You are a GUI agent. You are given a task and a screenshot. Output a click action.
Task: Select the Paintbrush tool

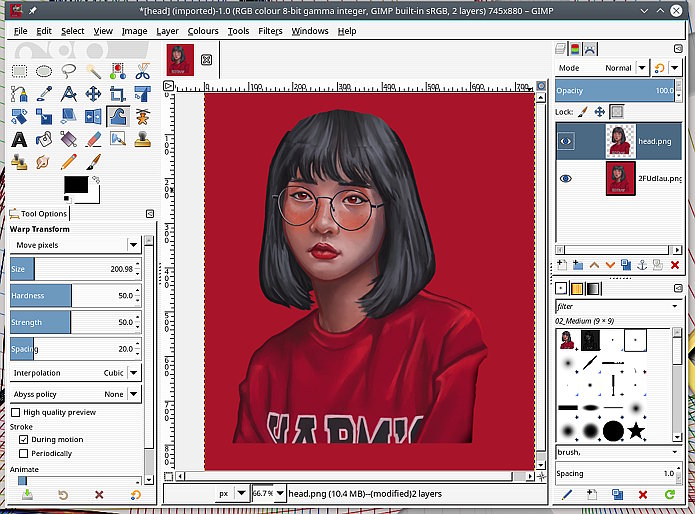[94, 162]
